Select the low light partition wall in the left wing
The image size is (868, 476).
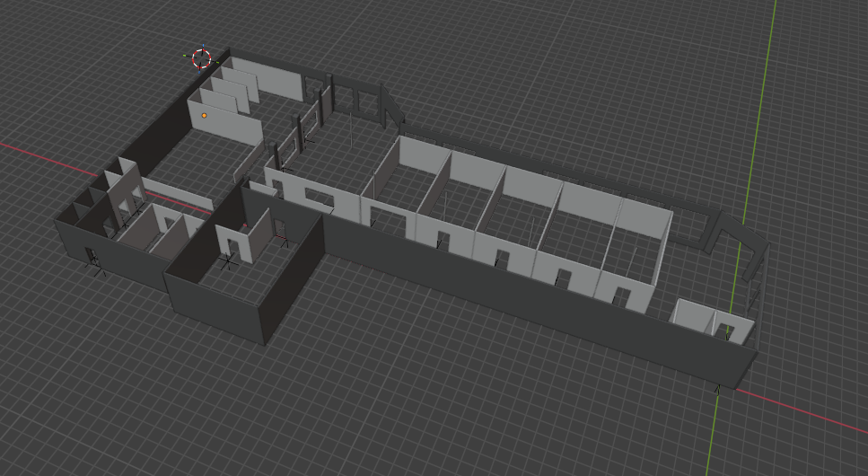[175, 191]
